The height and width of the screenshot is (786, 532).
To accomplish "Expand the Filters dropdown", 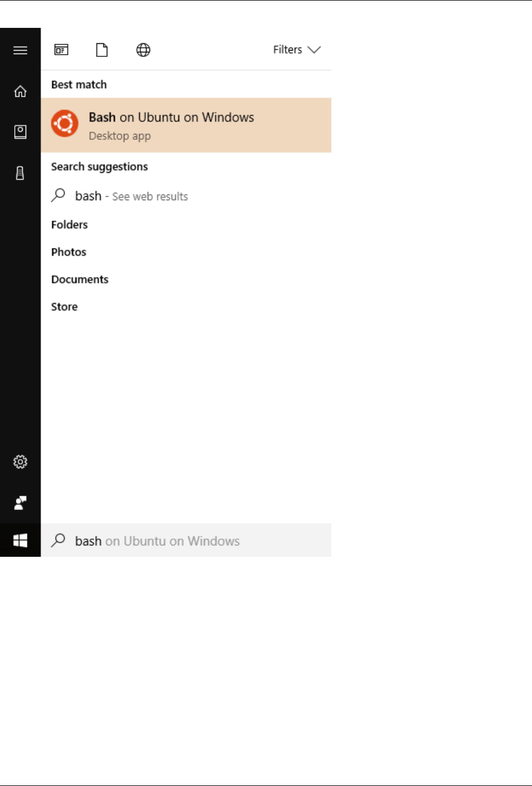I will point(297,50).
